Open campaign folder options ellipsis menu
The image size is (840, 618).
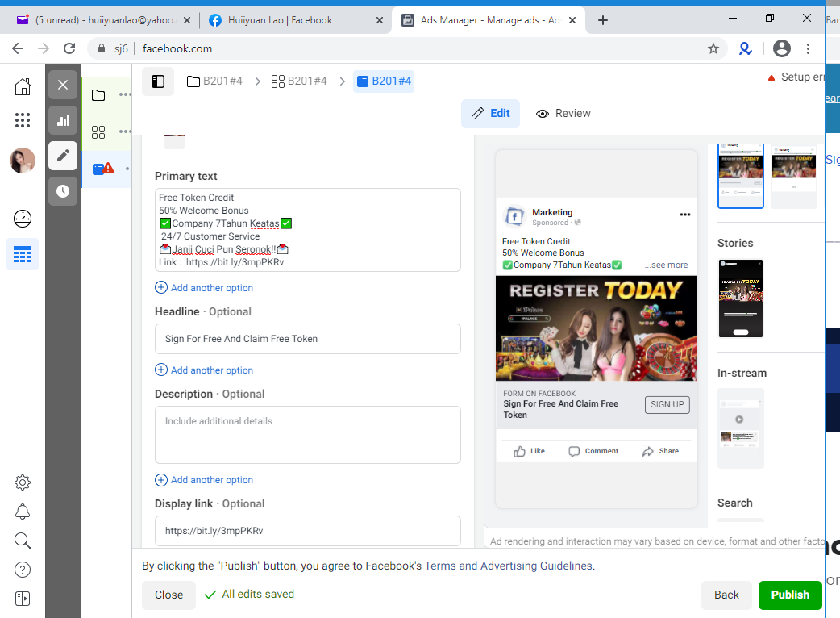(x=126, y=95)
